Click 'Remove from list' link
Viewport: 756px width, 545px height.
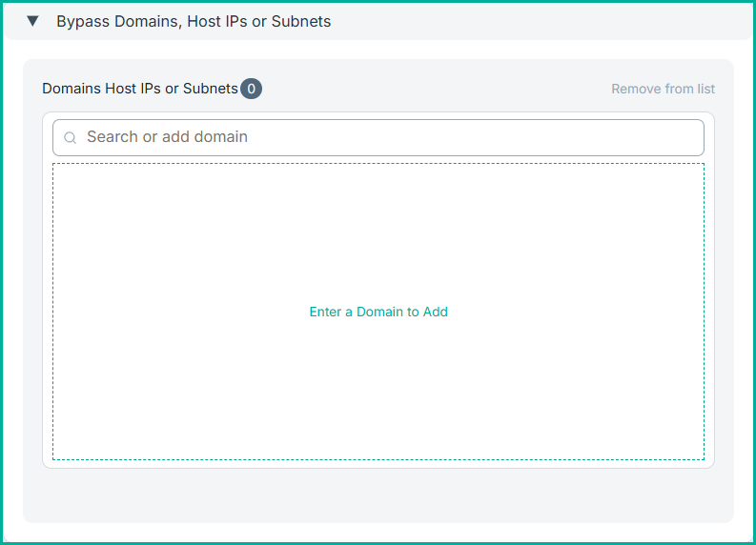coord(663,89)
